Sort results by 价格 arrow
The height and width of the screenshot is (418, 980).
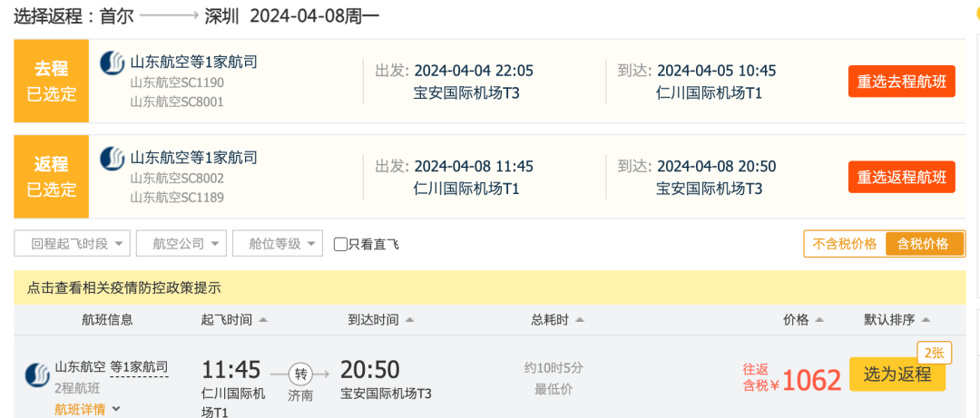pos(819,320)
